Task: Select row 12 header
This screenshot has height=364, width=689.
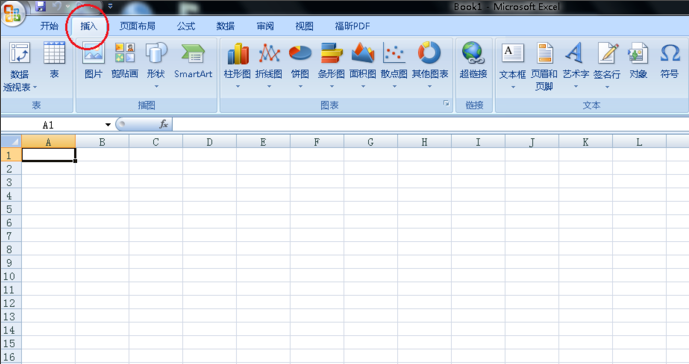Action: 11,303
